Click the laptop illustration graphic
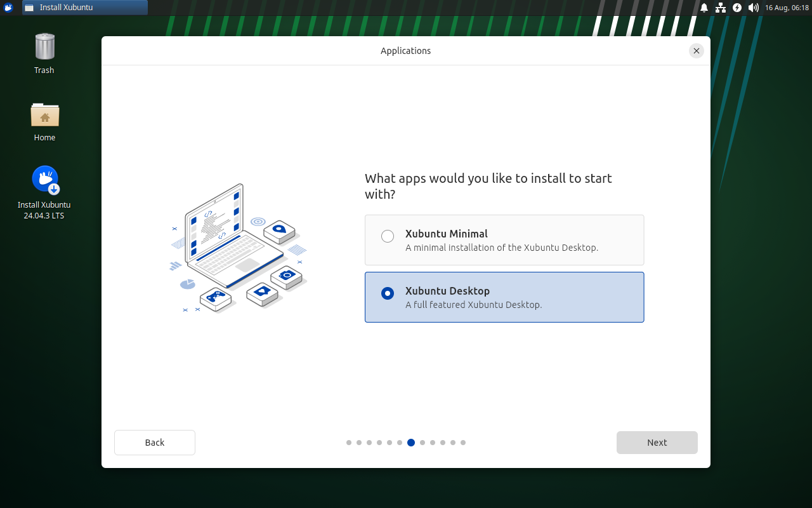 click(x=238, y=248)
